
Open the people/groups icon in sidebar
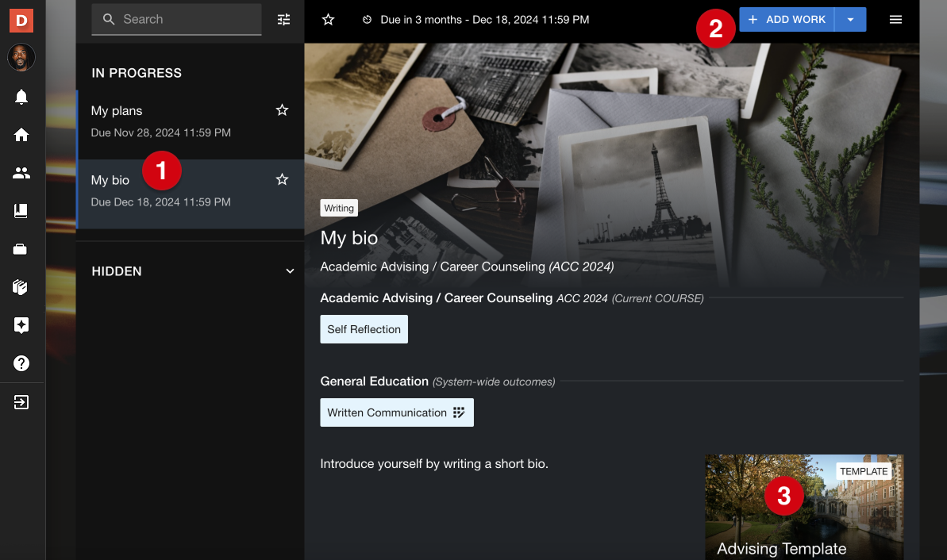click(21, 173)
